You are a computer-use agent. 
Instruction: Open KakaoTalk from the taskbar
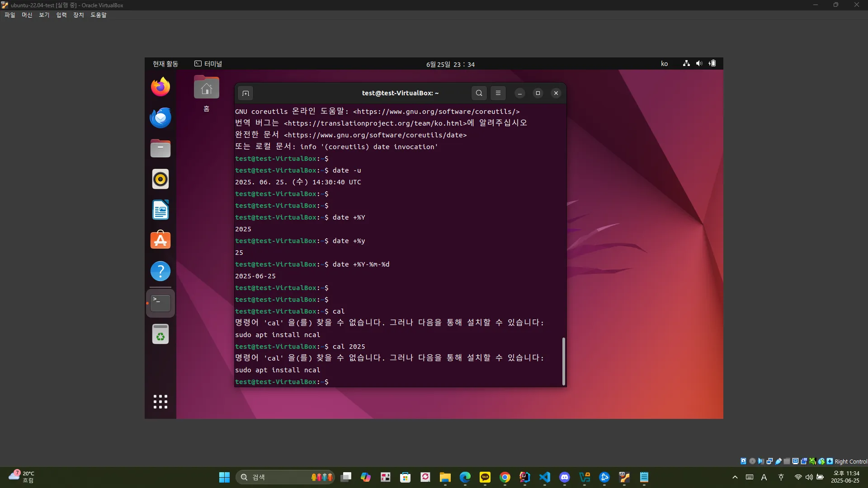click(485, 477)
